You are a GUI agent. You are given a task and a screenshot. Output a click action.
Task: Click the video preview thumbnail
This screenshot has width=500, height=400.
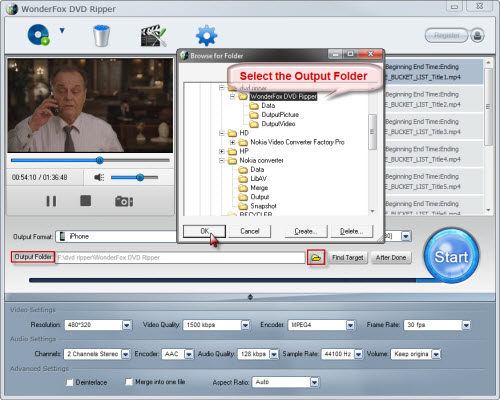(90, 105)
